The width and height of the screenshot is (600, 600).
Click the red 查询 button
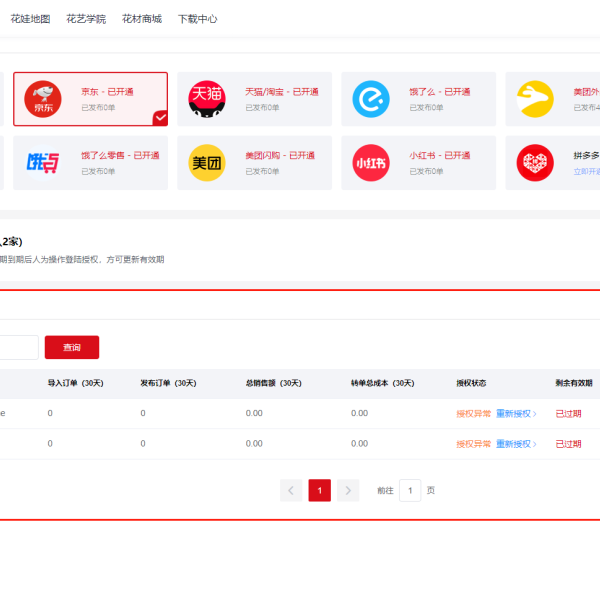[72, 347]
